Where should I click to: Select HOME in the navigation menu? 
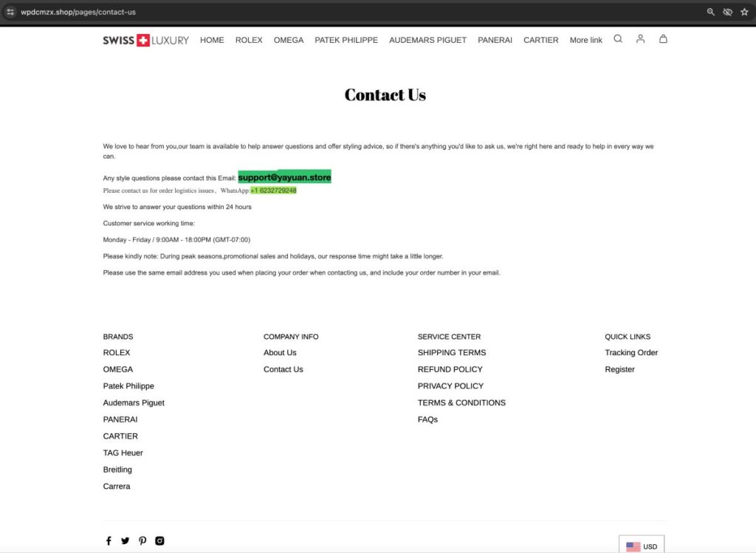(212, 40)
